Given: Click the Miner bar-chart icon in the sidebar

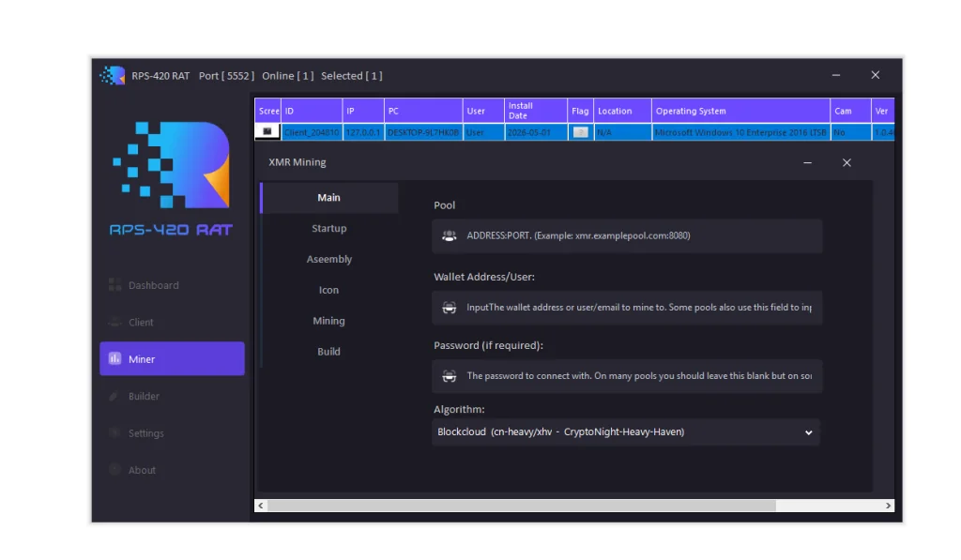Looking at the screenshot, I should tap(114, 358).
